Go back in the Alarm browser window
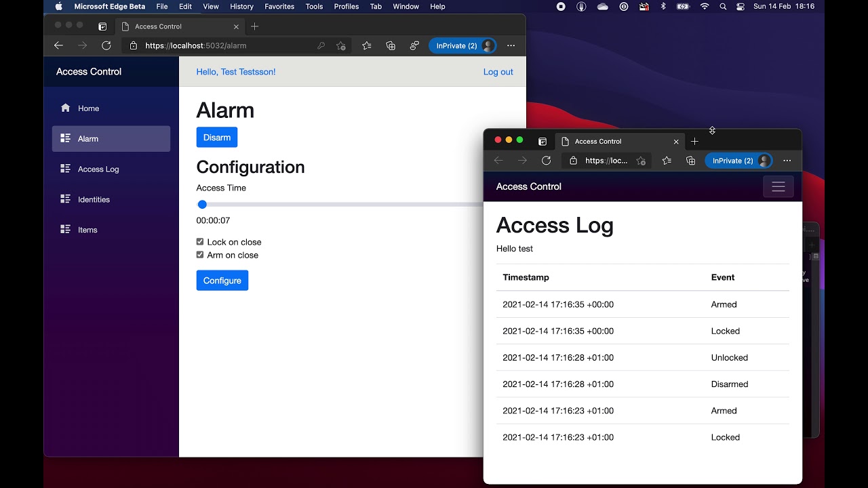 coord(58,45)
